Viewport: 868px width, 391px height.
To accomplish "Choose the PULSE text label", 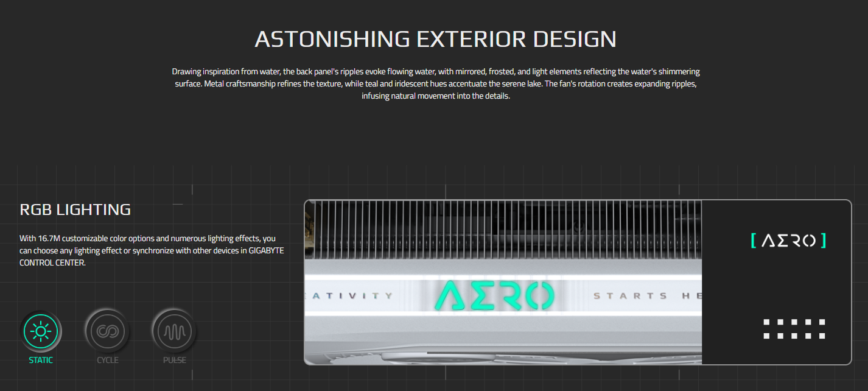I will coord(174,360).
